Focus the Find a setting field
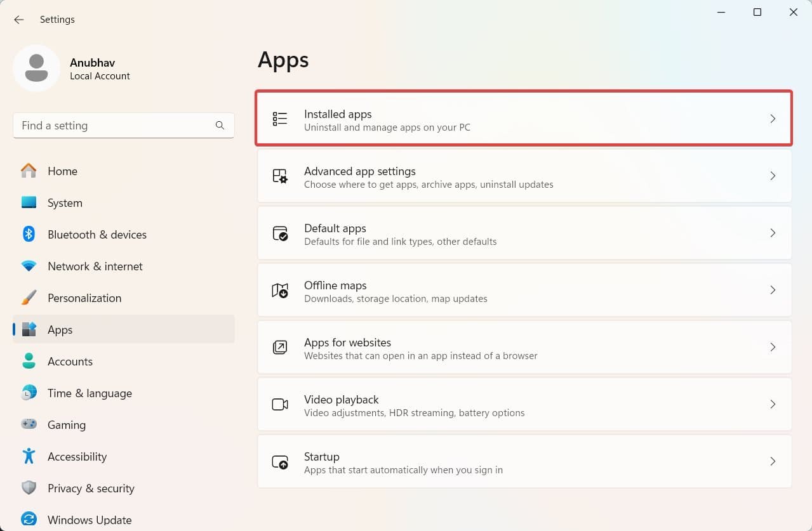Screen dimensions: 812x531 (x=114, y=126)
